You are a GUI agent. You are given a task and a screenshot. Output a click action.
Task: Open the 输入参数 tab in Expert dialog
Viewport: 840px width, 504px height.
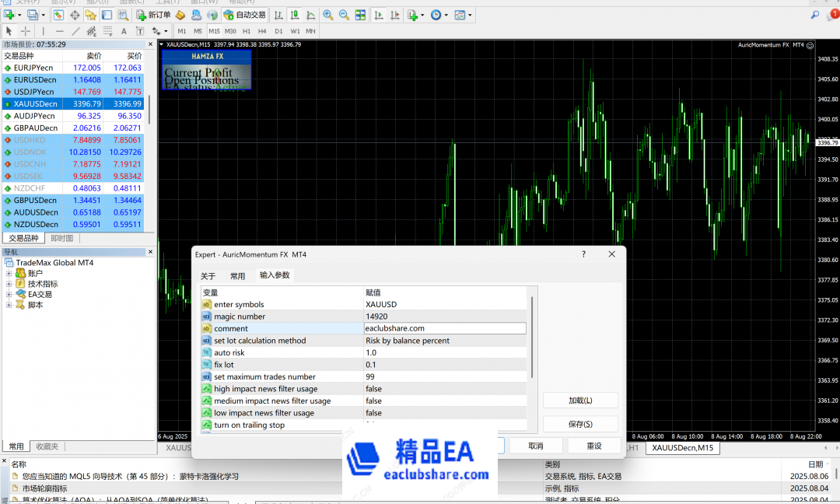point(275,275)
